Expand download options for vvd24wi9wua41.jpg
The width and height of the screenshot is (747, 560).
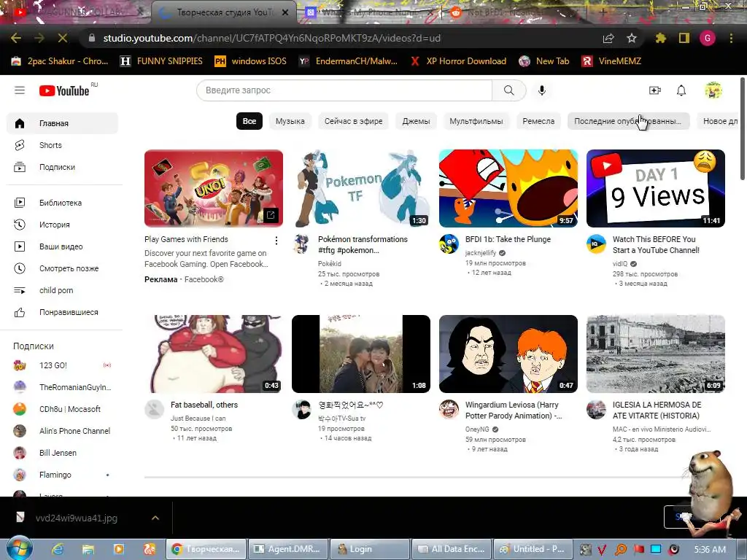pos(155,518)
